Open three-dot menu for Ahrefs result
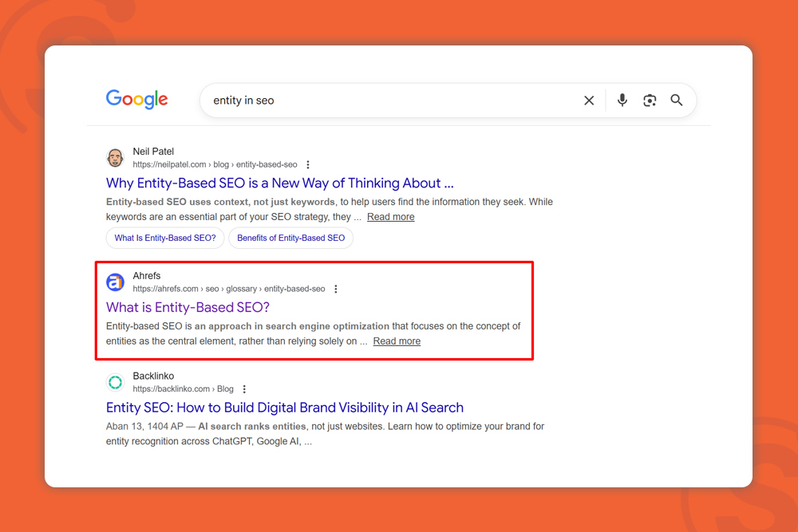The height and width of the screenshot is (532, 798). tap(336, 290)
